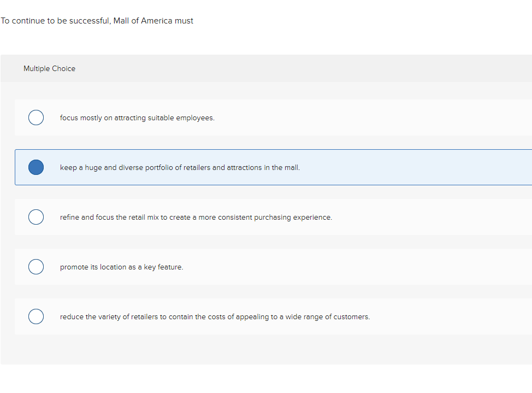Select radio button next to 'promote its location'
This screenshot has width=532, height=393.
[x=36, y=267]
